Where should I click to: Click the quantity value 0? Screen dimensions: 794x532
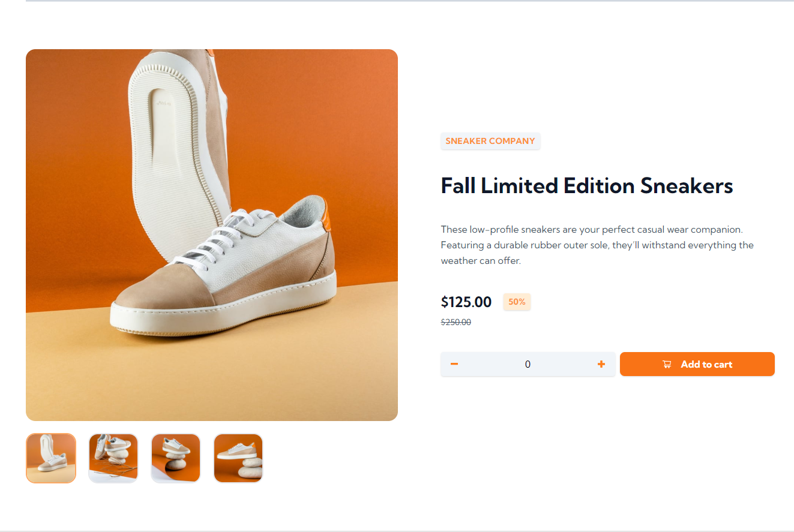(528, 364)
